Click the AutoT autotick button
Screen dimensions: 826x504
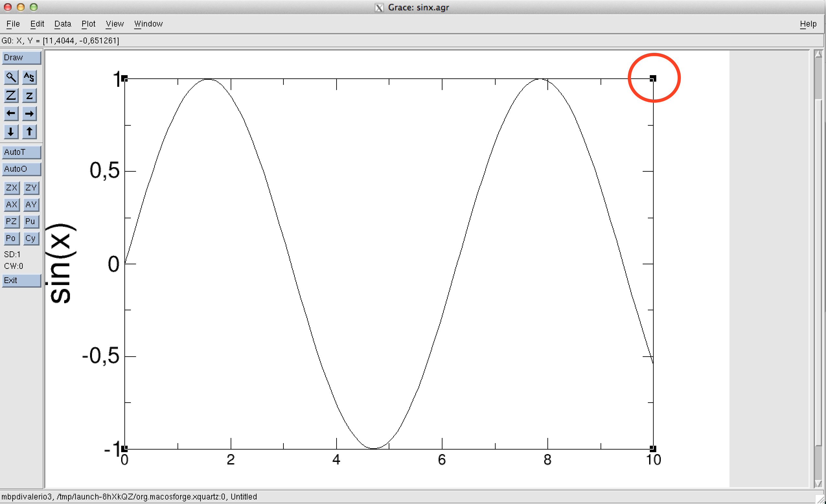tap(21, 152)
